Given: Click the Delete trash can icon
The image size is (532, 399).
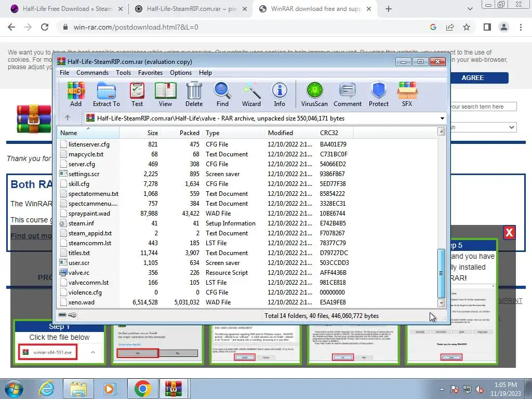Looking at the screenshot, I should [194, 95].
